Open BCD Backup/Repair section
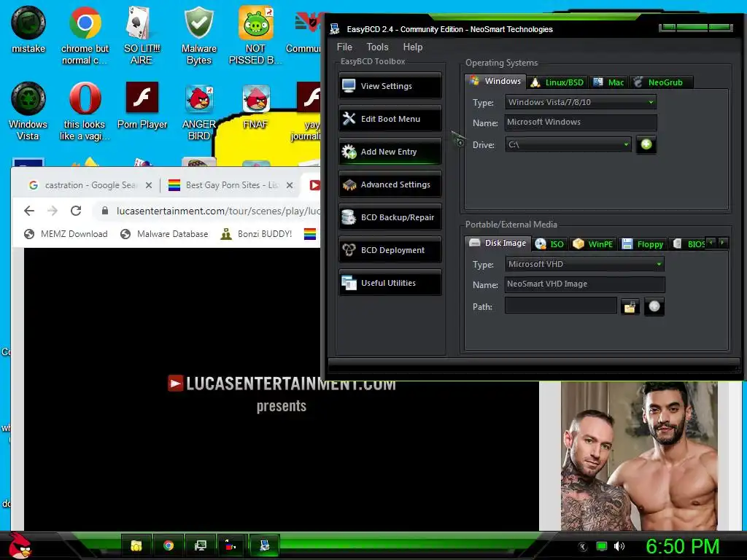The width and height of the screenshot is (747, 560). [x=390, y=217]
